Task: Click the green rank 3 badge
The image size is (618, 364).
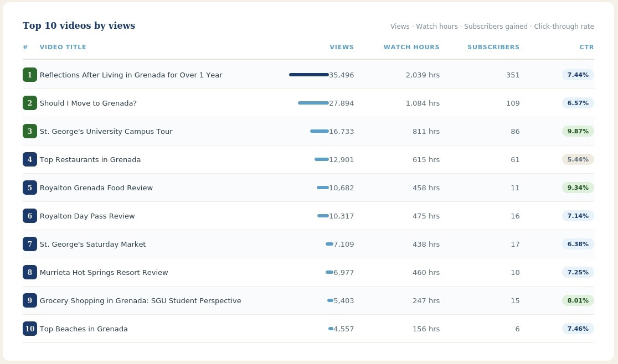Action: click(x=30, y=131)
